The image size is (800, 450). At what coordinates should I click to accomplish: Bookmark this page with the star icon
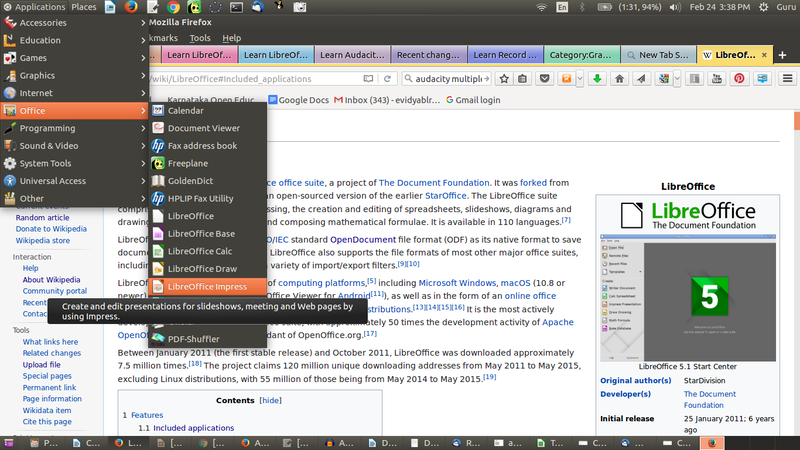point(504,79)
